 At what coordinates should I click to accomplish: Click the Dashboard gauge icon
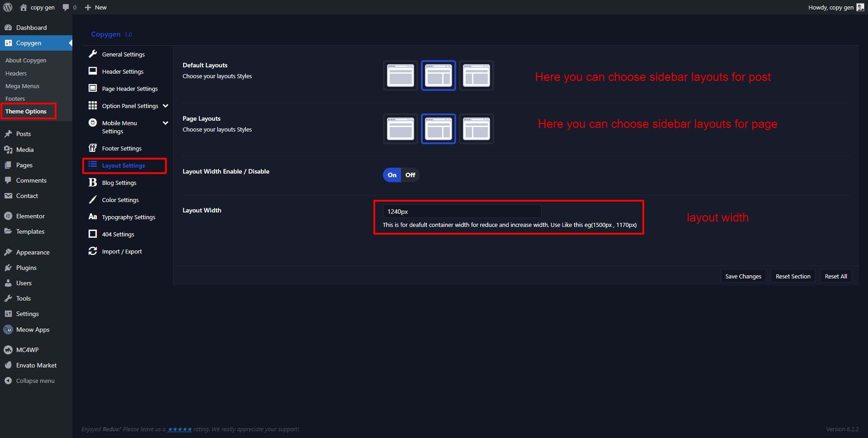click(8, 28)
